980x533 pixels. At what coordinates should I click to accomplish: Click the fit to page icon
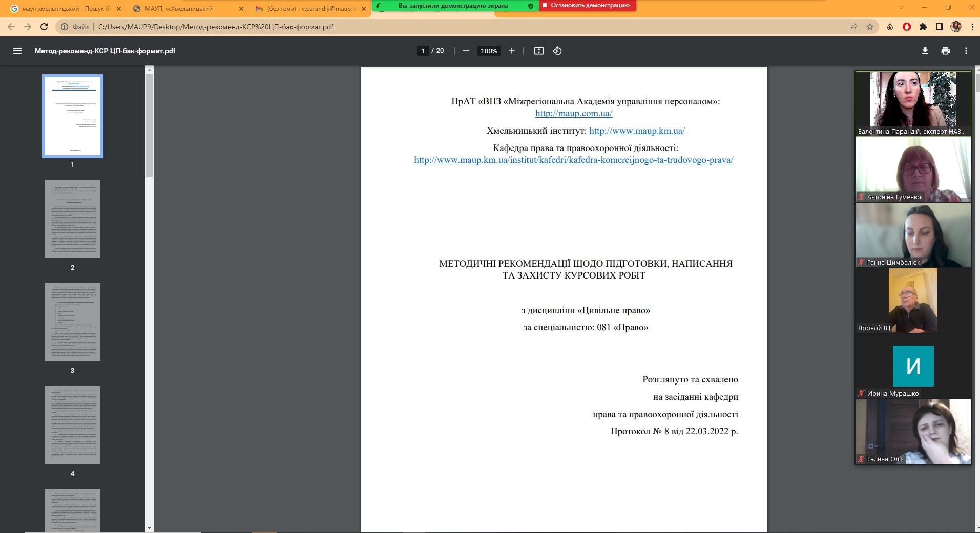coord(538,51)
